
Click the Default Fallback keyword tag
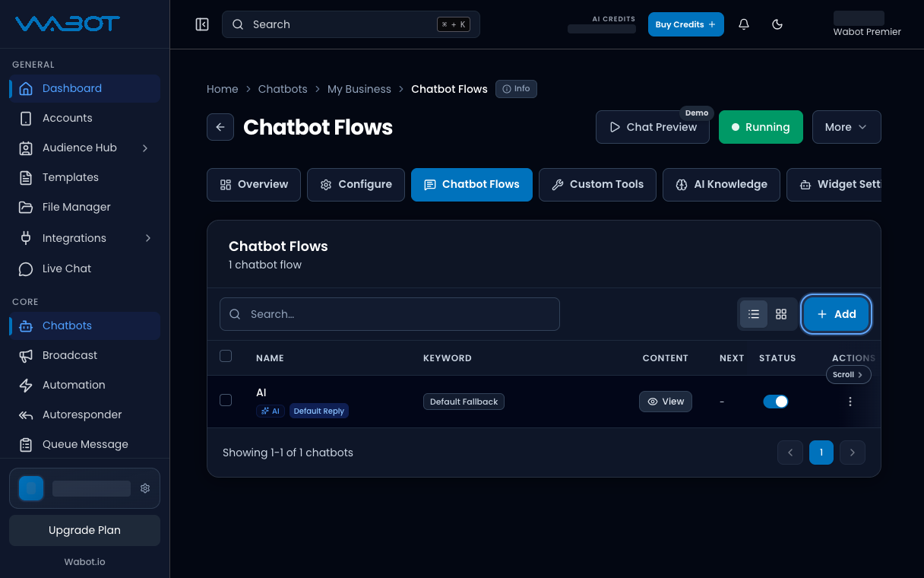point(464,402)
